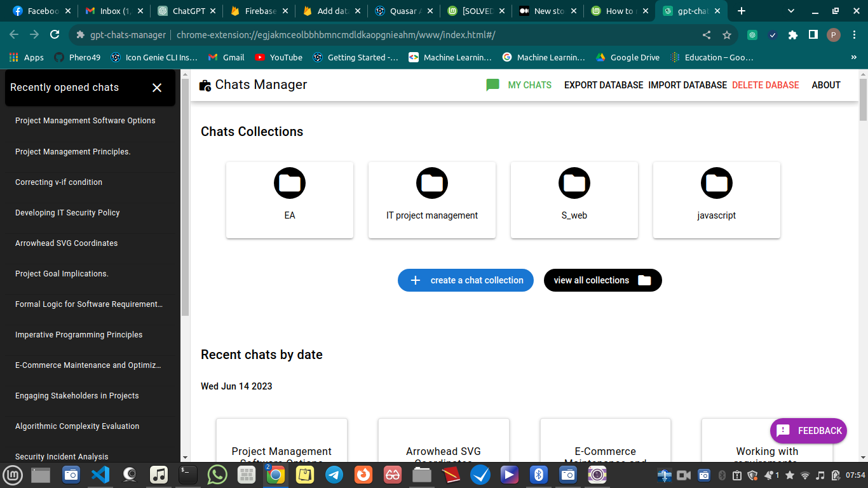The height and width of the screenshot is (488, 868).
Task: Open the bookmarks overflow chevron
Action: click(854, 57)
